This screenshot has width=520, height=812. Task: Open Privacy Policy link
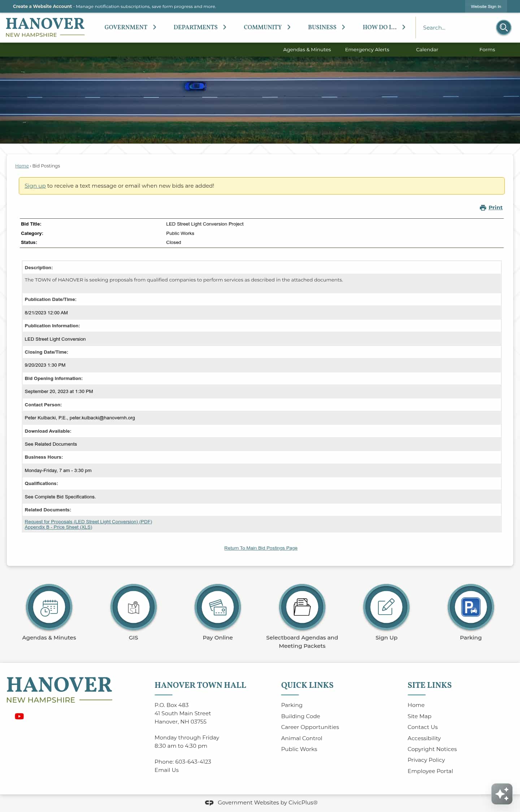tap(426, 760)
